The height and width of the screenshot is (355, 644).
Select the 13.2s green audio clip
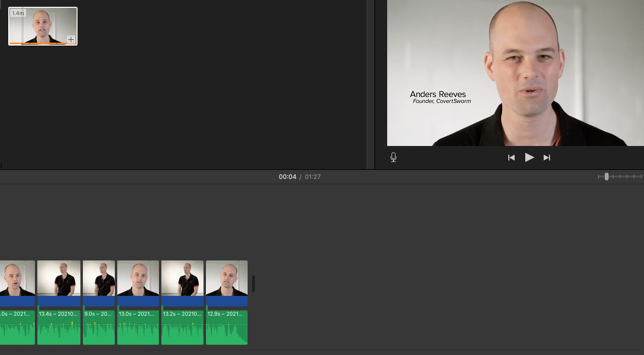(182, 331)
